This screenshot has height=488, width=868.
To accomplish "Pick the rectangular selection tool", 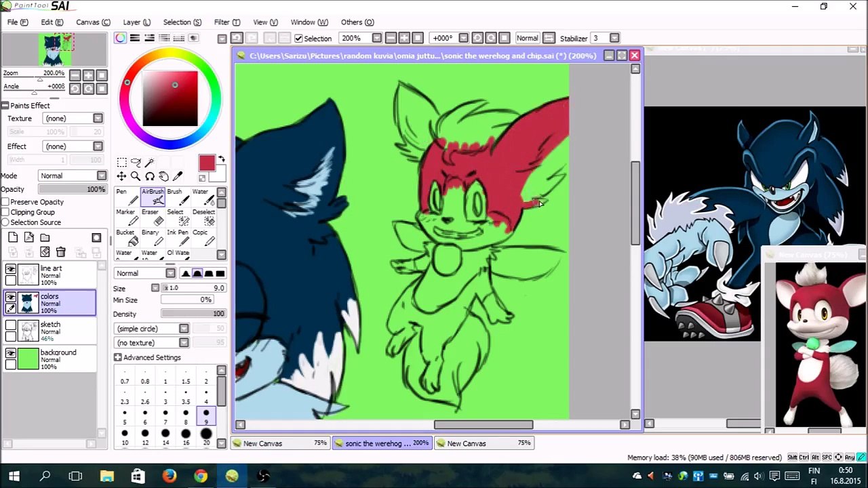I will click(121, 162).
